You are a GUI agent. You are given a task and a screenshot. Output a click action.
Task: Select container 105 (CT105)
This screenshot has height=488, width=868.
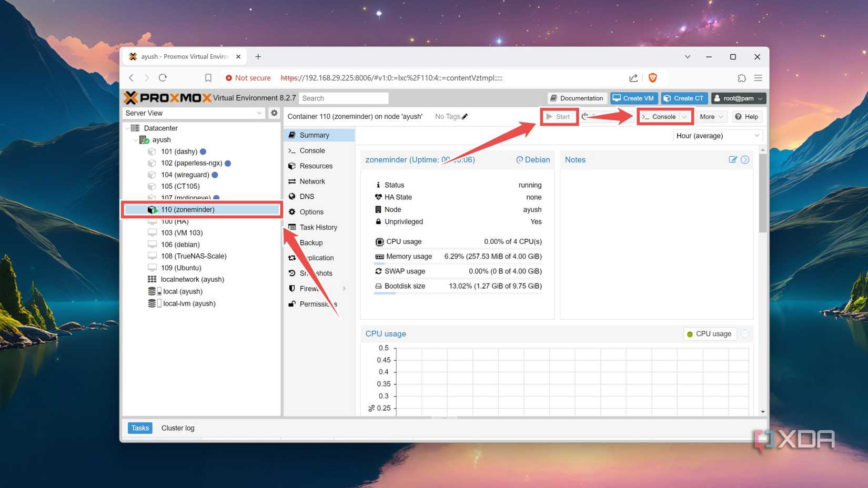click(180, 186)
